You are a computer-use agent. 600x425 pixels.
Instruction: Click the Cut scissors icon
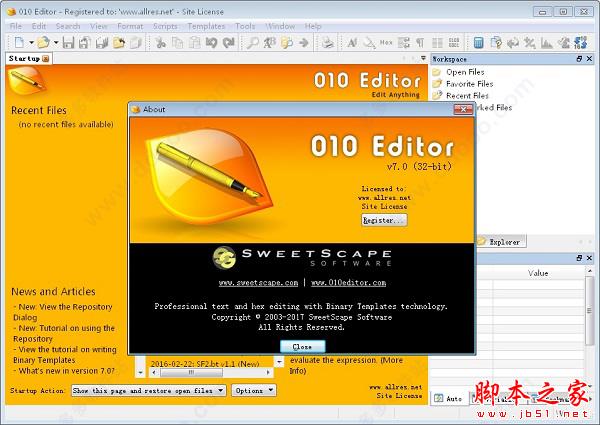coord(160,42)
